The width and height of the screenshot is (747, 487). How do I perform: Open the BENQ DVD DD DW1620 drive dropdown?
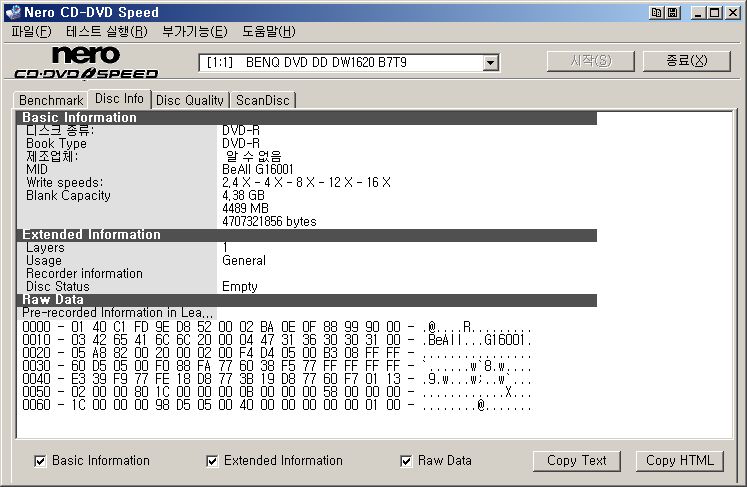point(490,62)
